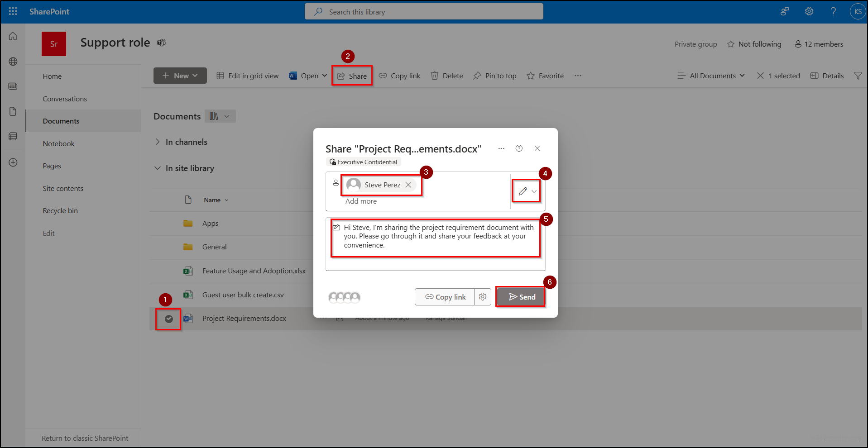Click inside the Search this library field
The height and width of the screenshot is (448, 868).
[423, 11]
